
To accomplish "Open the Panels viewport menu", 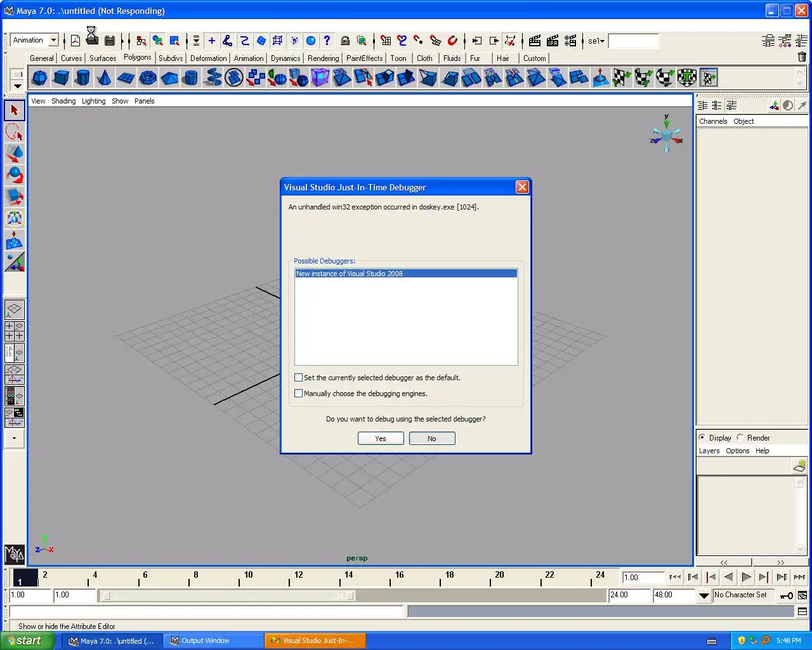I will pos(145,101).
